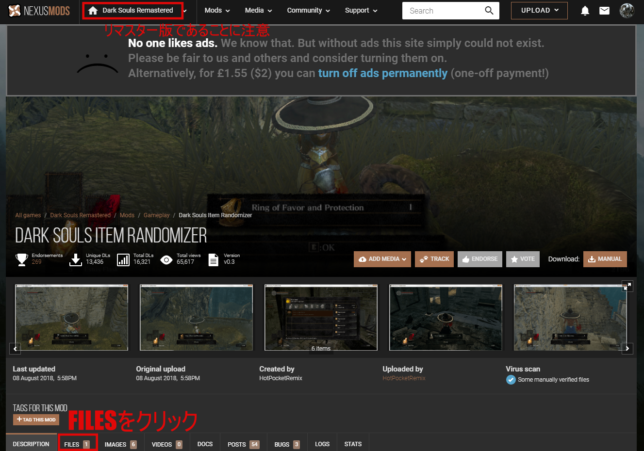Switch to the DOCS tab
Screen dimensions: 644x451
[x=205, y=444]
